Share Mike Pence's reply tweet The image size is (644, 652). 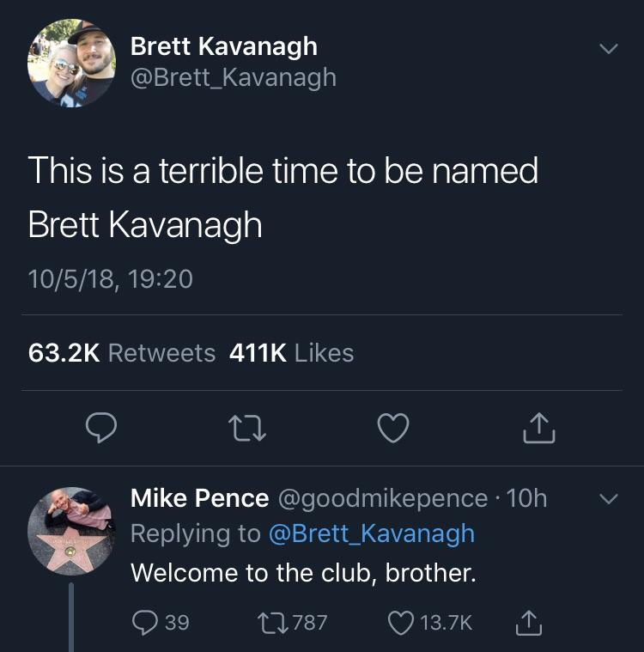coord(530,622)
